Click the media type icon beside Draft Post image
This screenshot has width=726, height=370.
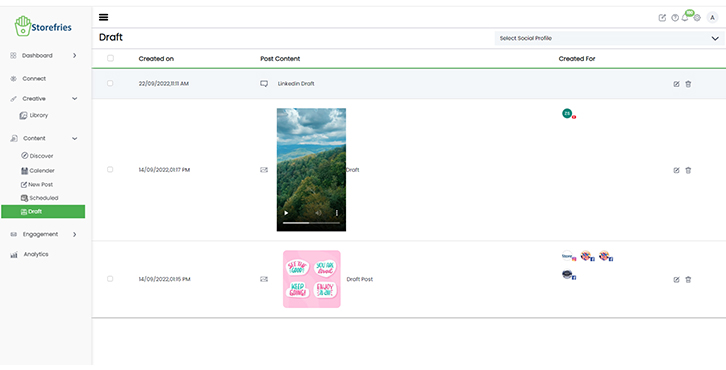click(264, 279)
